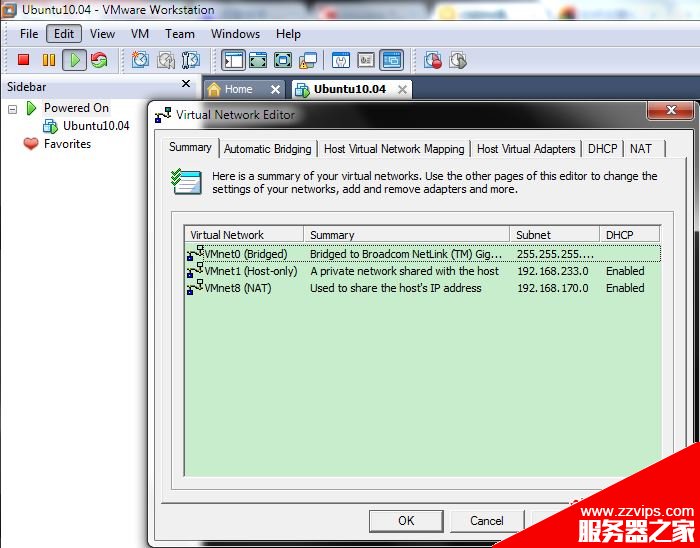Open the VM menu
Viewport: 700px width, 548px height.
[x=140, y=34]
